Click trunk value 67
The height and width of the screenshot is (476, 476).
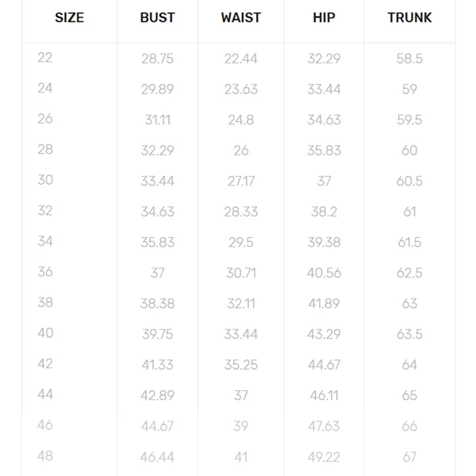(409, 457)
